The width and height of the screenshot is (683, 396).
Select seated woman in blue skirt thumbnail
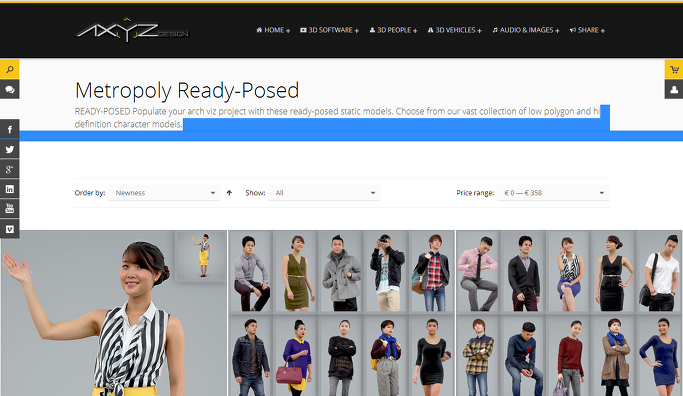click(569, 271)
